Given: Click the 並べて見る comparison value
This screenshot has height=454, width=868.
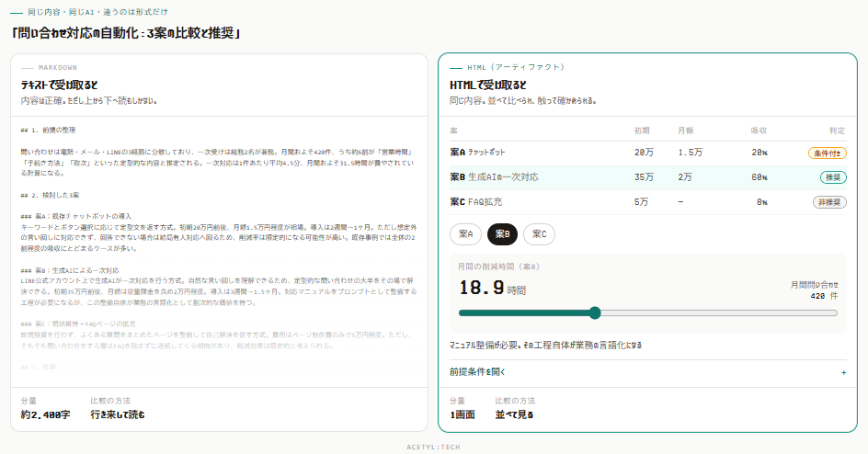Looking at the screenshot, I should tap(514, 414).
